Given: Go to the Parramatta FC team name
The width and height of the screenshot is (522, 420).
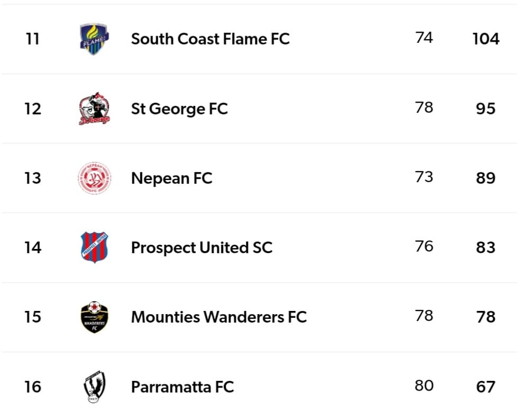Looking at the screenshot, I should click(x=182, y=387).
